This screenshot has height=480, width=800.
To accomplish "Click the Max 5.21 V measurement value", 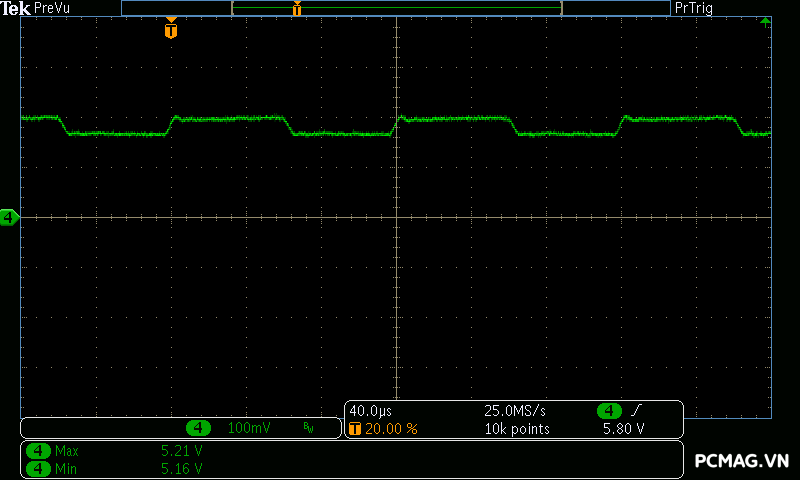I will click(x=182, y=451).
